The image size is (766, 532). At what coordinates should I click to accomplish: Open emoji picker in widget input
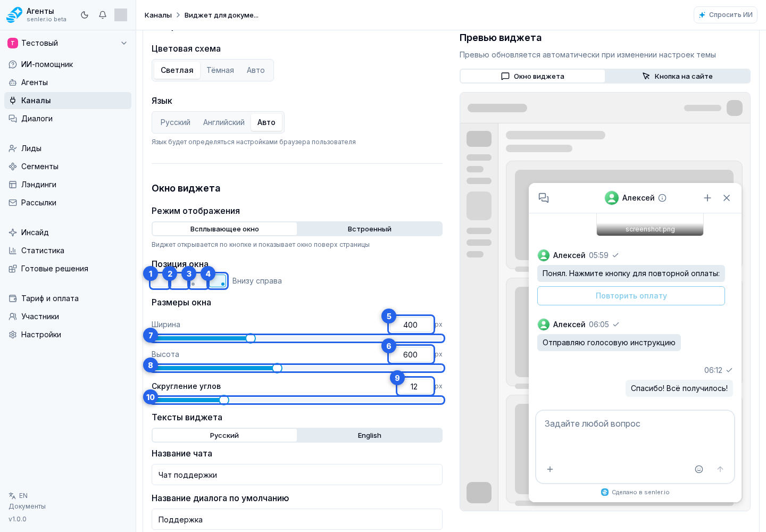coord(699,469)
